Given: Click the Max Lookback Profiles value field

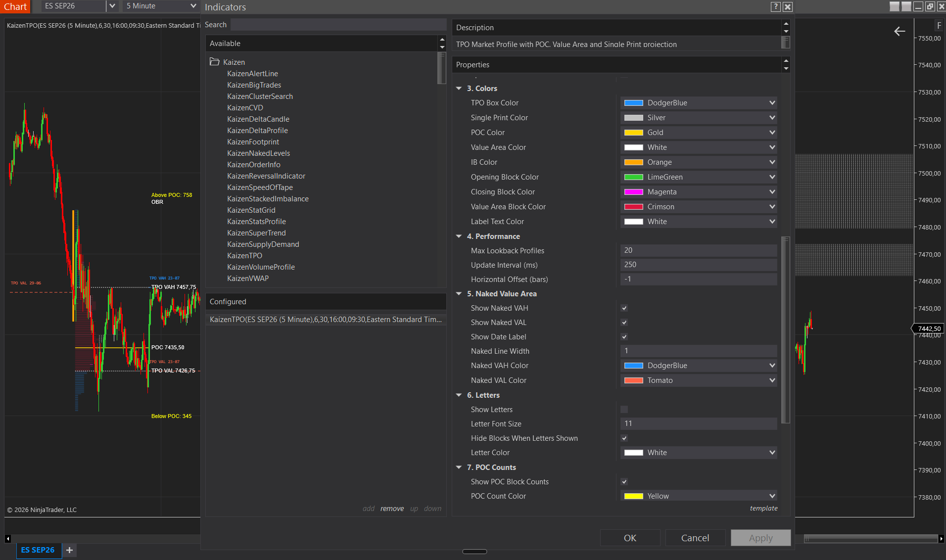Looking at the screenshot, I should click(x=699, y=250).
